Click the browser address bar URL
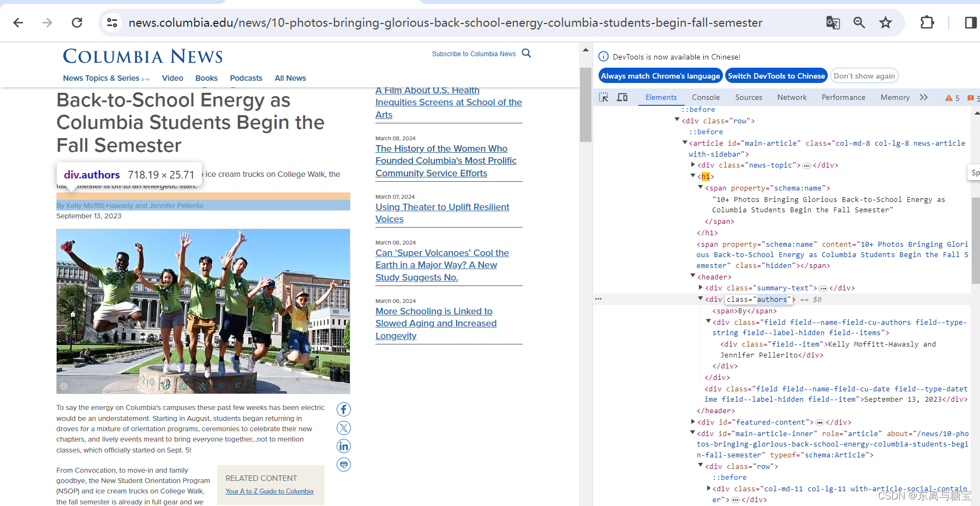Viewport: 980px width, 506px height. point(445,22)
